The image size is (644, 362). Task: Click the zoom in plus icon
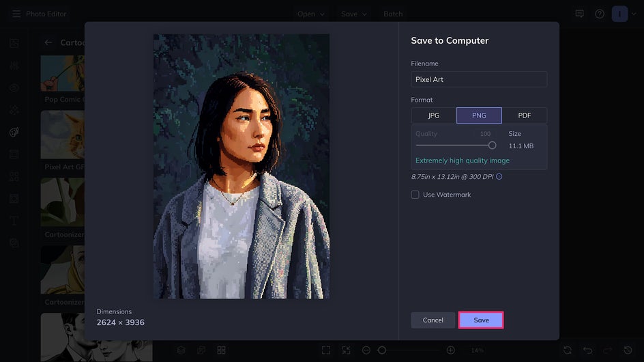[450, 350]
